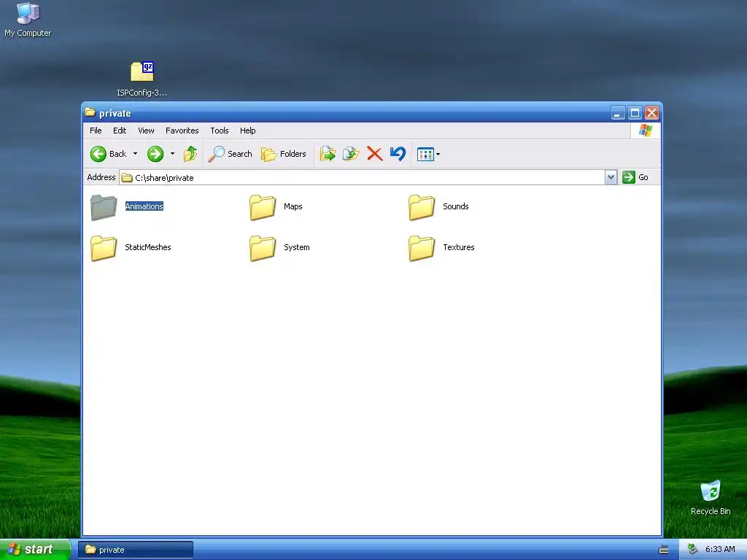This screenshot has width=747, height=560.
Task: Click the Sounds folder name label
Action: [x=456, y=206]
